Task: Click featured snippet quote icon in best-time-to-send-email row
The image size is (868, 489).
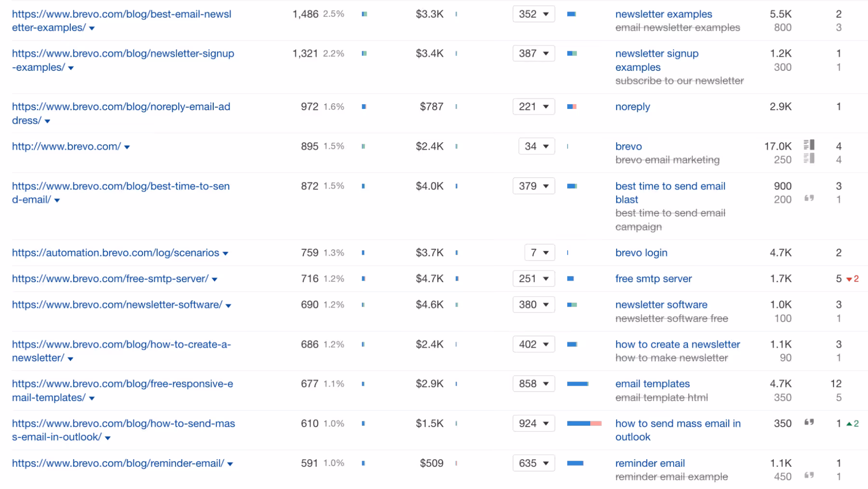Action: (x=809, y=198)
